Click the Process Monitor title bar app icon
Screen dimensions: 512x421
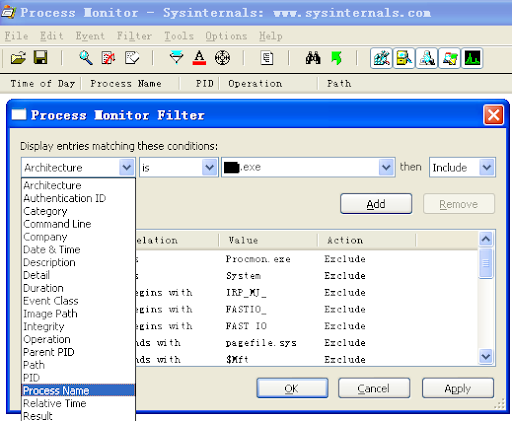tap(8, 12)
